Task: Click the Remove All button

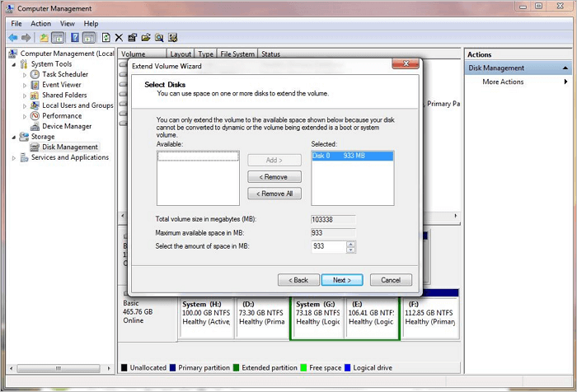Action: point(274,194)
